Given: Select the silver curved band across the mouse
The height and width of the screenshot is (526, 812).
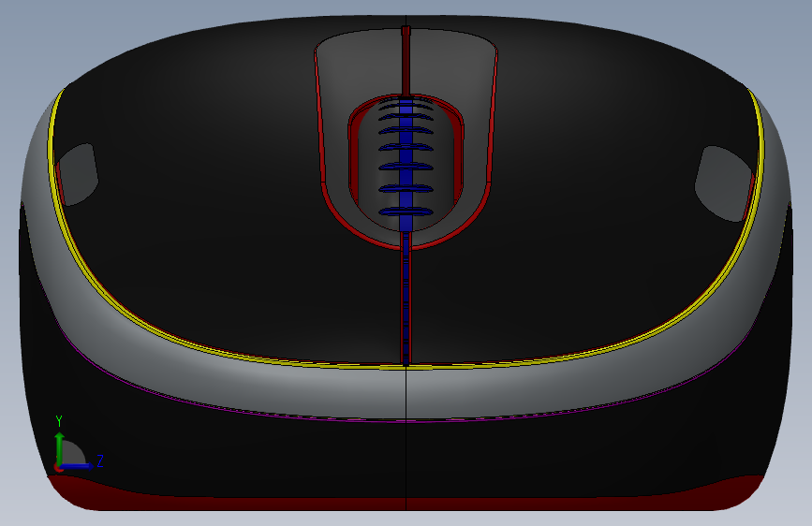Looking at the screenshot, I should point(406,391).
